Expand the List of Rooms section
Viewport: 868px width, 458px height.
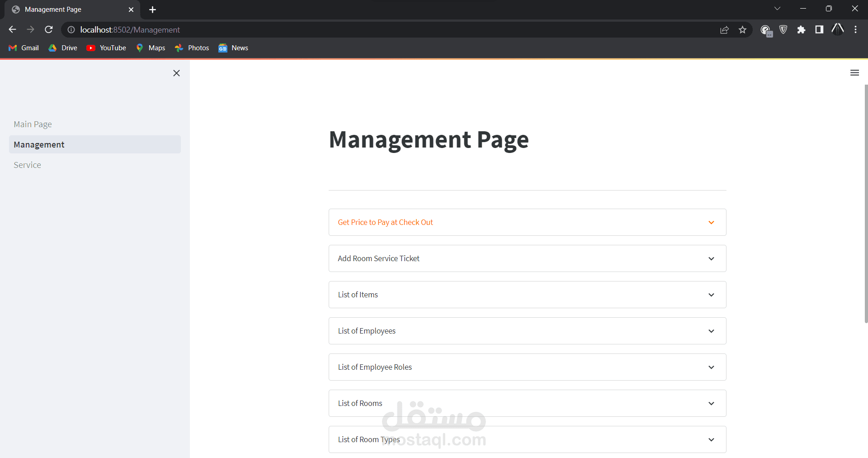(x=527, y=403)
